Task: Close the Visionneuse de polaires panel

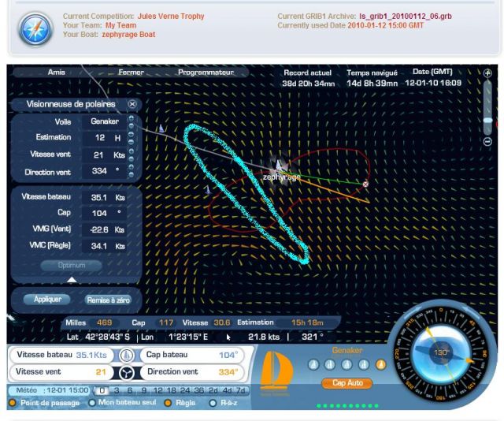Action: 132,104
